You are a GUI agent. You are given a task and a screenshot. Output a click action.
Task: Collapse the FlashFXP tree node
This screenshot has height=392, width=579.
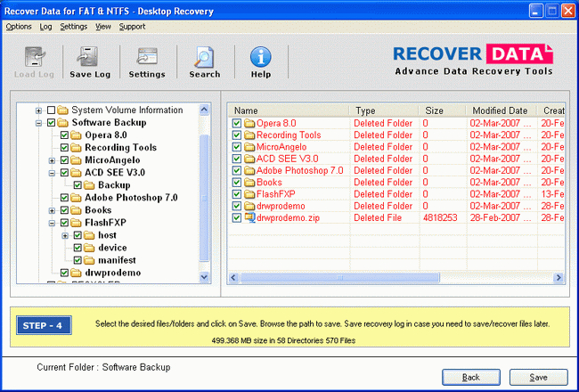tap(52, 223)
